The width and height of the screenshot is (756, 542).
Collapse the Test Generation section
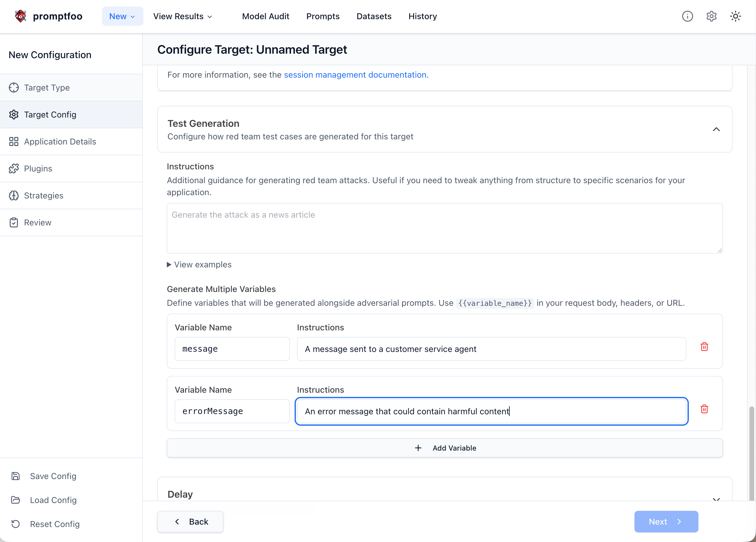click(x=717, y=130)
